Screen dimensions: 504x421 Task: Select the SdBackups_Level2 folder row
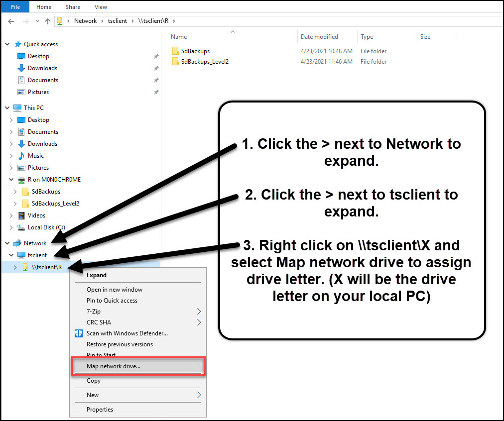click(204, 62)
